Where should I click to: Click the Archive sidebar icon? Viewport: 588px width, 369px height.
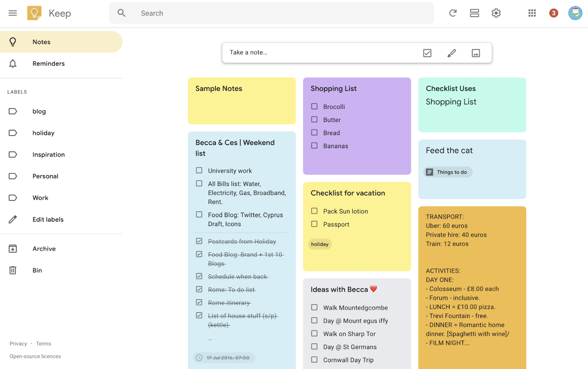pyautogui.click(x=13, y=248)
